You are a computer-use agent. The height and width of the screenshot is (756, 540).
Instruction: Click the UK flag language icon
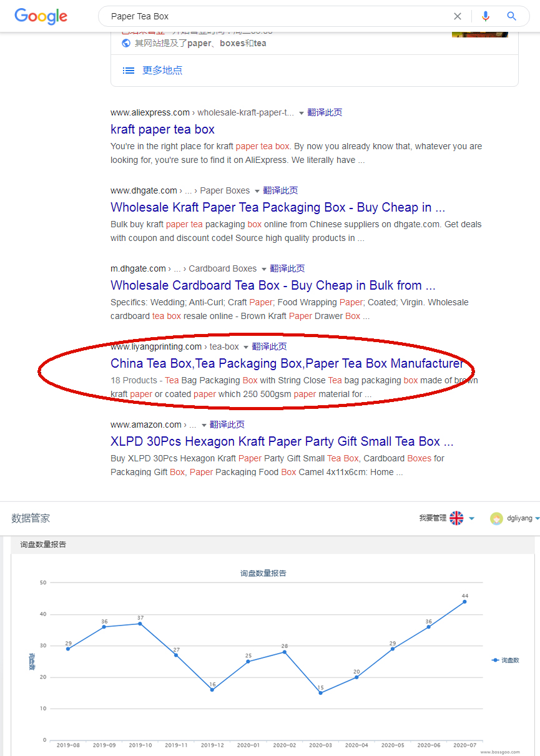pos(457,518)
